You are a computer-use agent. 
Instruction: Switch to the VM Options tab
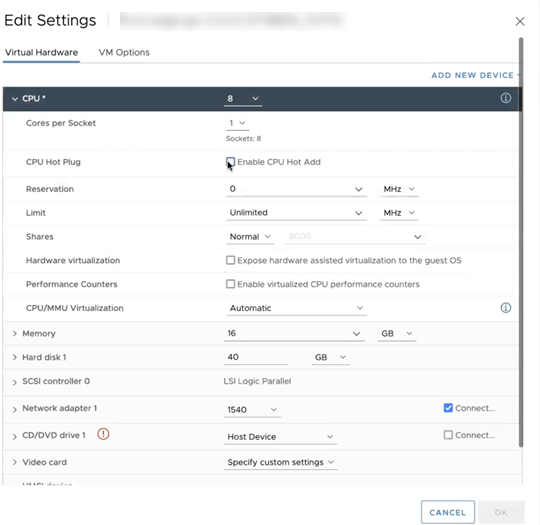[124, 52]
